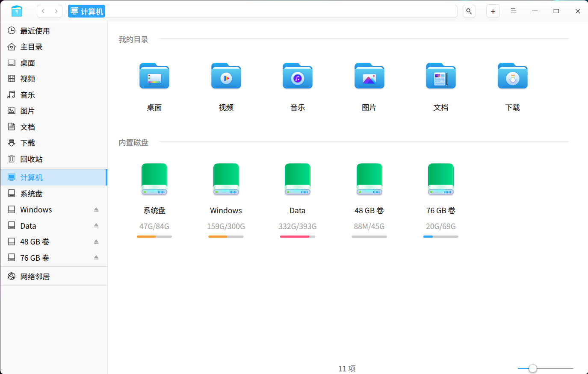The width and height of the screenshot is (588, 374).
Task: Click the search magnifier icon
Action: 469,11
